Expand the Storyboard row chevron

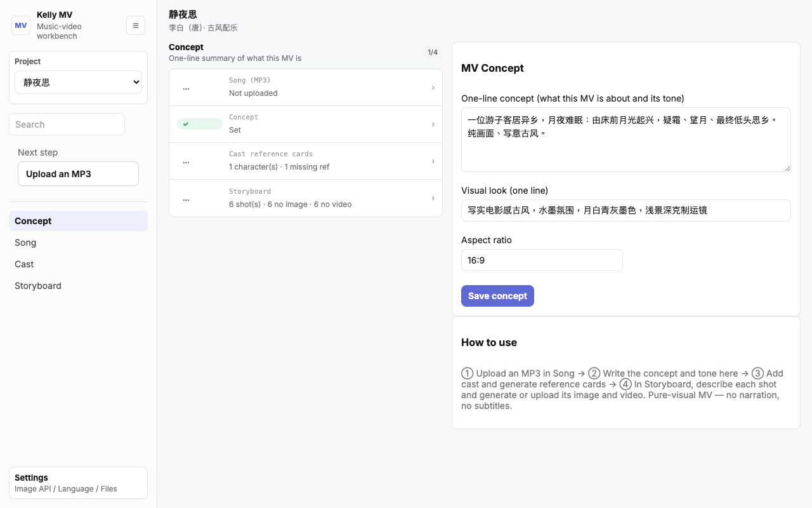pyautogui.click(x=433, y=198)
